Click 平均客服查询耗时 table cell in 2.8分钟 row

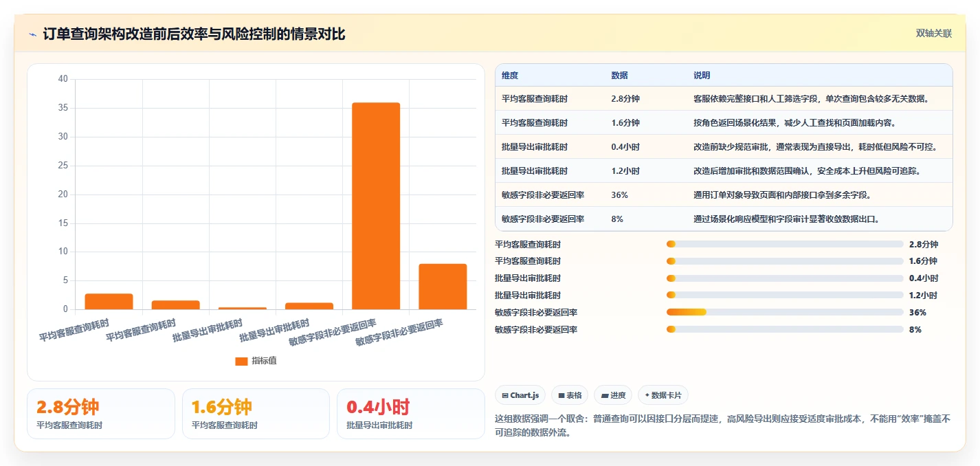coord(535,98)
